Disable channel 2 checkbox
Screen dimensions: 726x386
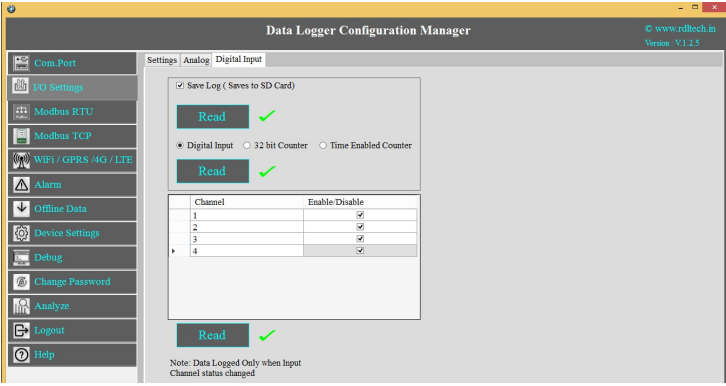point(360,227)
